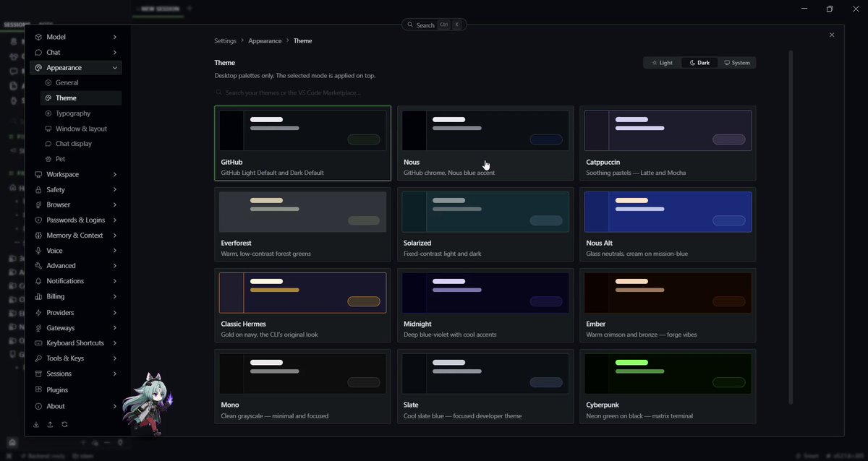Select the Dark mode option
This screenshot has height=461, width=868.
click(x=699, y=63)
